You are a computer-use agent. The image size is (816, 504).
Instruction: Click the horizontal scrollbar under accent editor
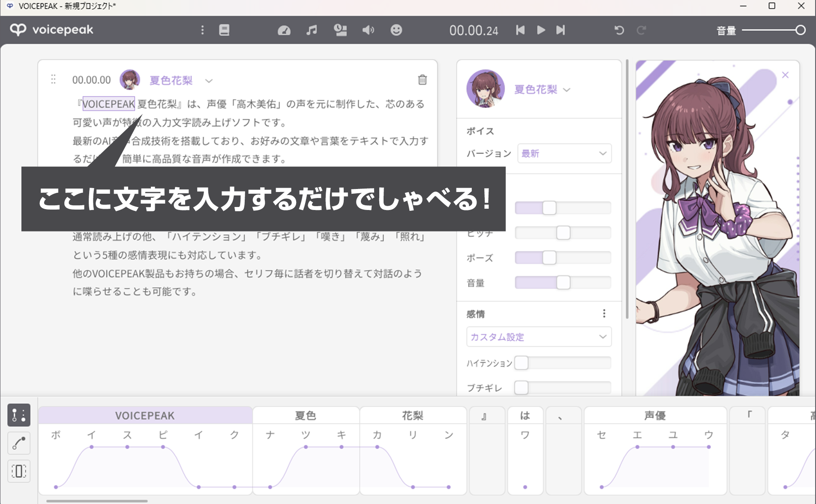coord(97,501)
